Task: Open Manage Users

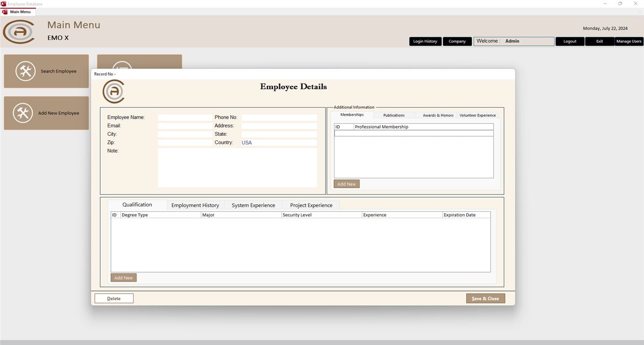Action: pos(629,41)
